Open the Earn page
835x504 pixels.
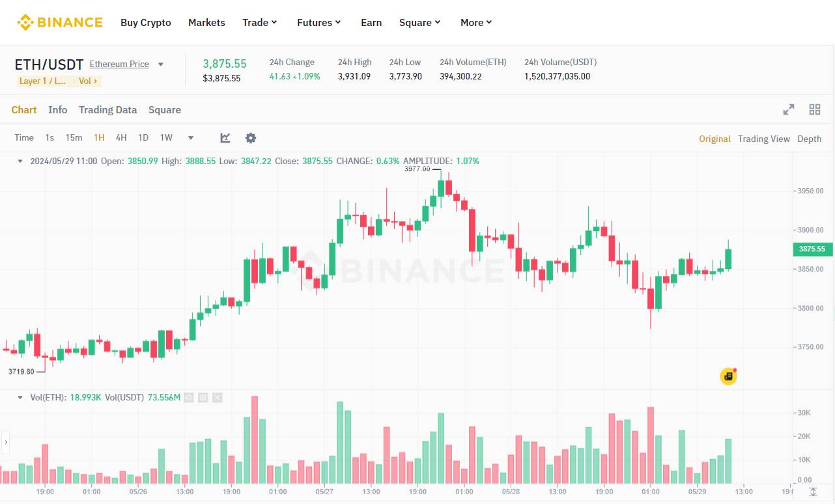coord(371,22)
